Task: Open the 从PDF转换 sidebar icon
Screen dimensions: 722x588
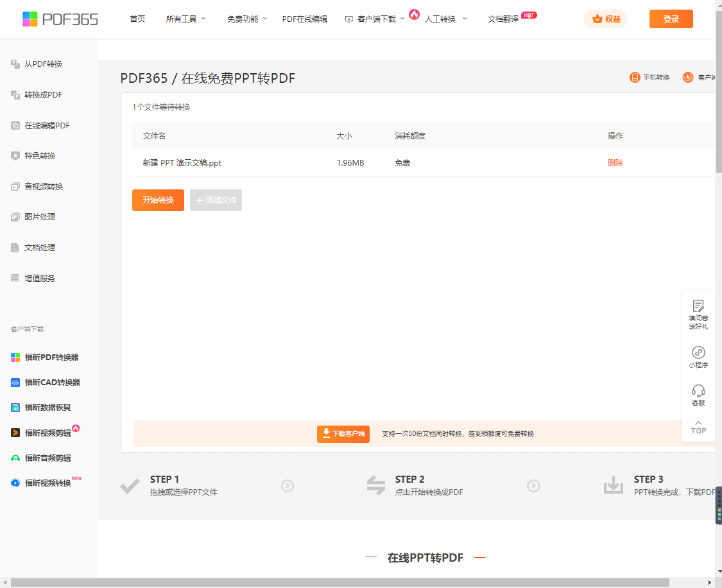Action: tap(15, 64)
